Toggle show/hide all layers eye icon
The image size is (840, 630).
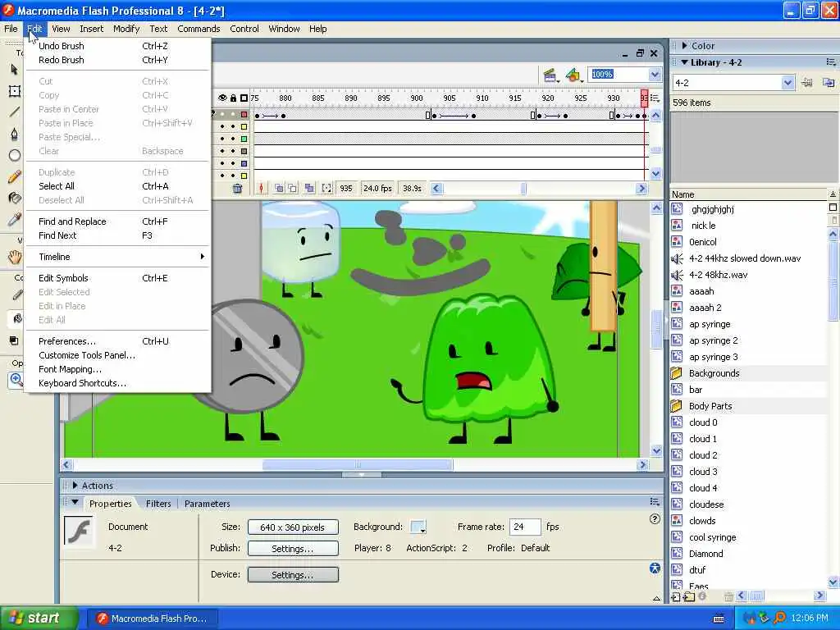222,98
